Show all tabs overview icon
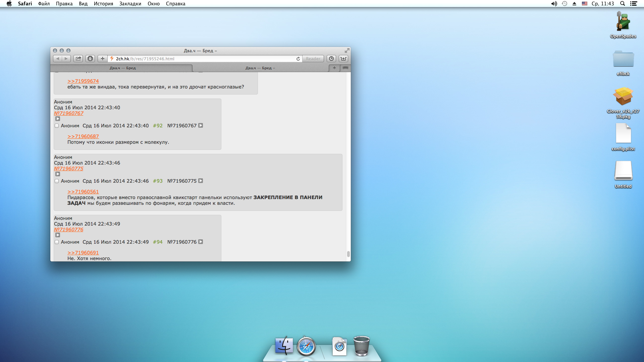Viewport: 644px width, 362px height. coord(345,68)
